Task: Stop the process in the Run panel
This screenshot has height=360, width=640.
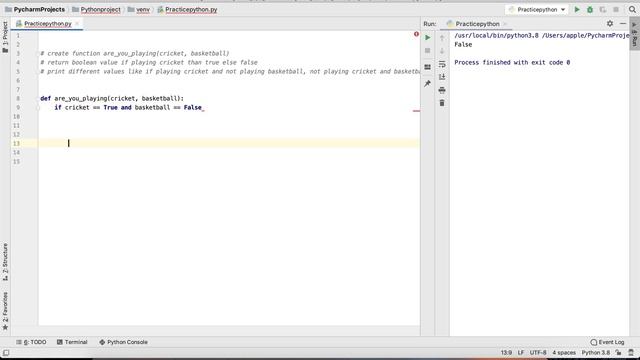Action: coord(427,51)
